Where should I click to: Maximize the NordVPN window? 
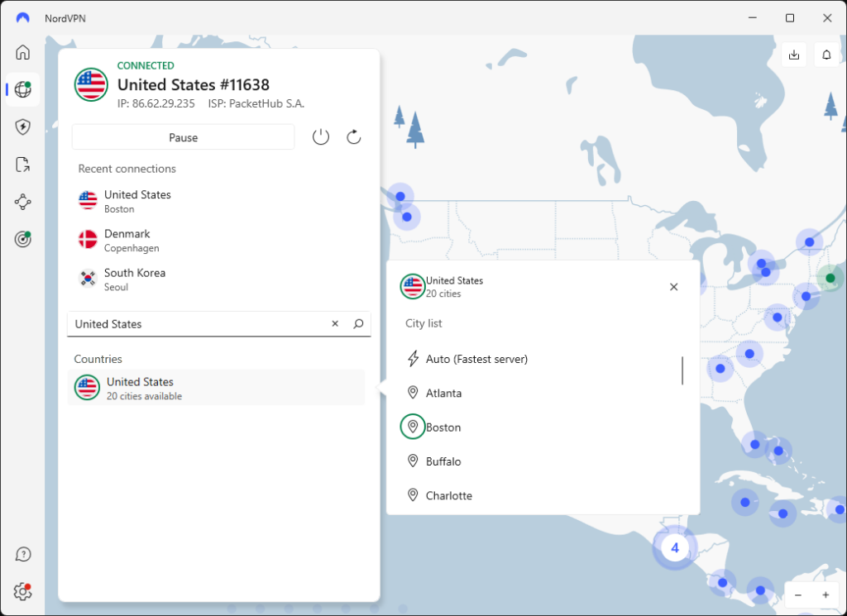[x=790, y=18]
